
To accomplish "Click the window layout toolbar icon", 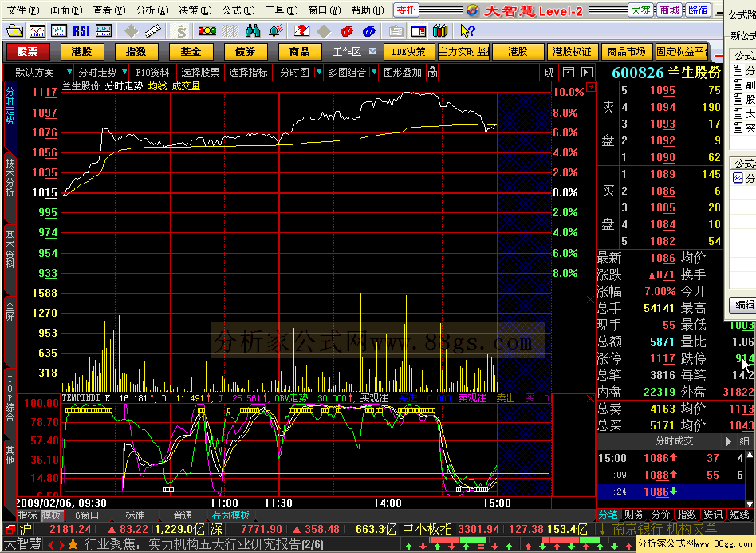I will point(418,31).
